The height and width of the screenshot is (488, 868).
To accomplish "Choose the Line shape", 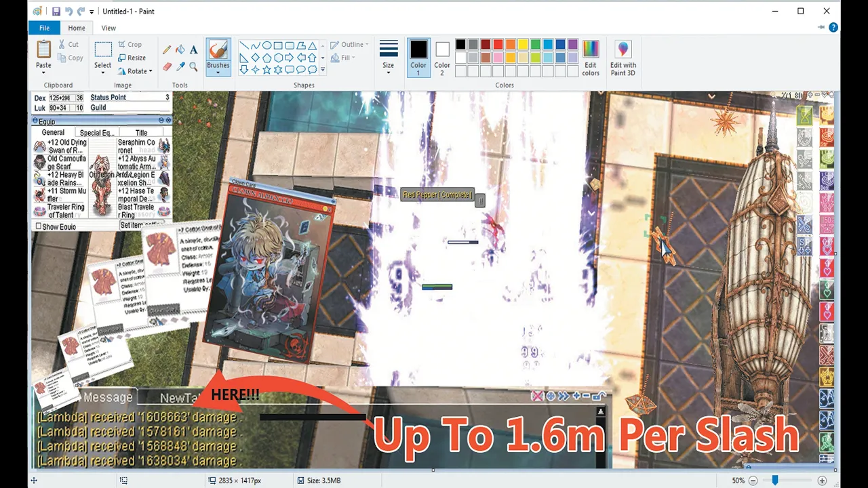I will click(x=243, y=45).
